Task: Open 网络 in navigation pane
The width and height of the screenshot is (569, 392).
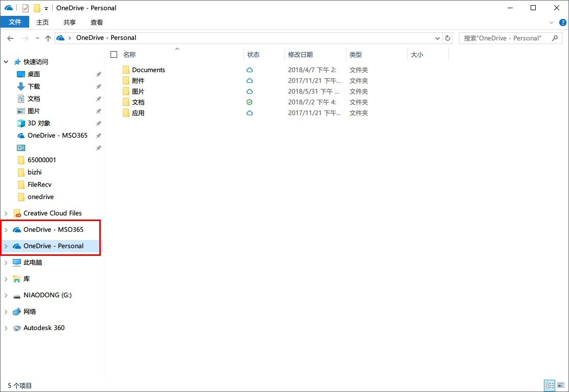Action: click(30, 312)
